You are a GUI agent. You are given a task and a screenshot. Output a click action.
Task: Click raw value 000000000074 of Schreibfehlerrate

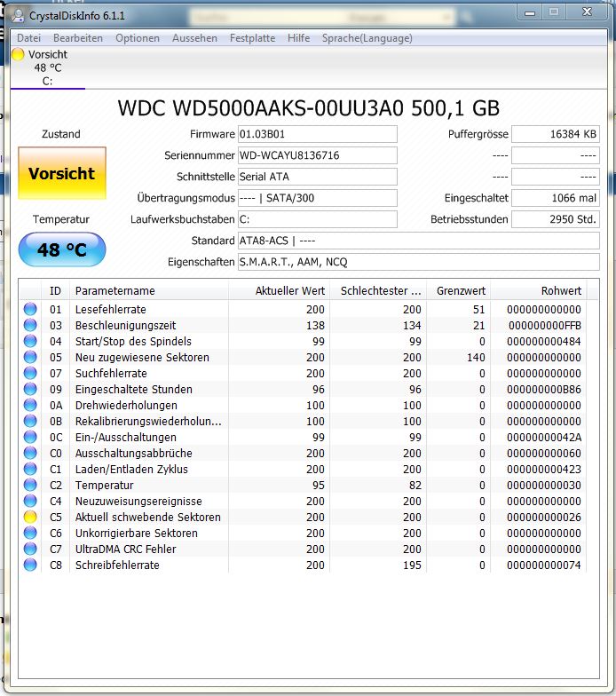544,565
